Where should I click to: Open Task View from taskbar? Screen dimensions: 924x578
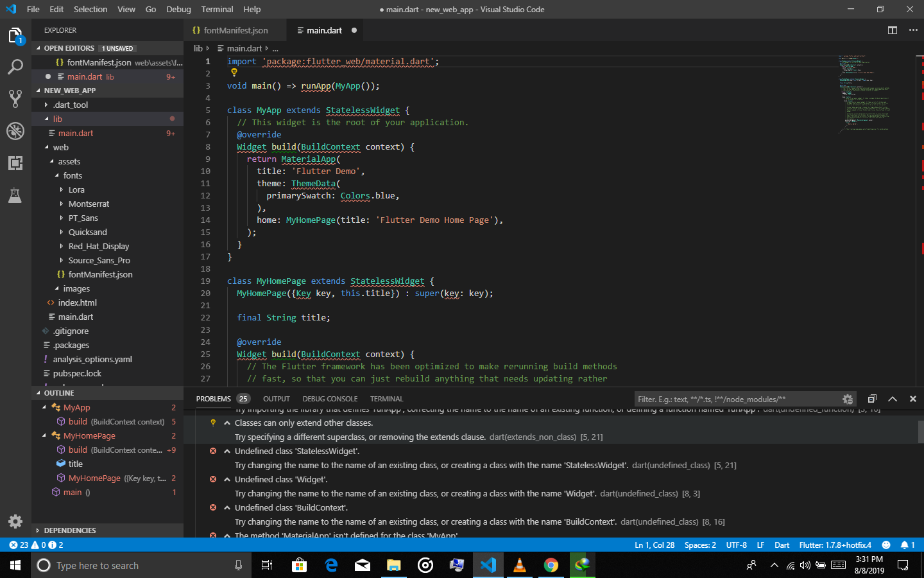pyautogui.click(x=267, y=565)
